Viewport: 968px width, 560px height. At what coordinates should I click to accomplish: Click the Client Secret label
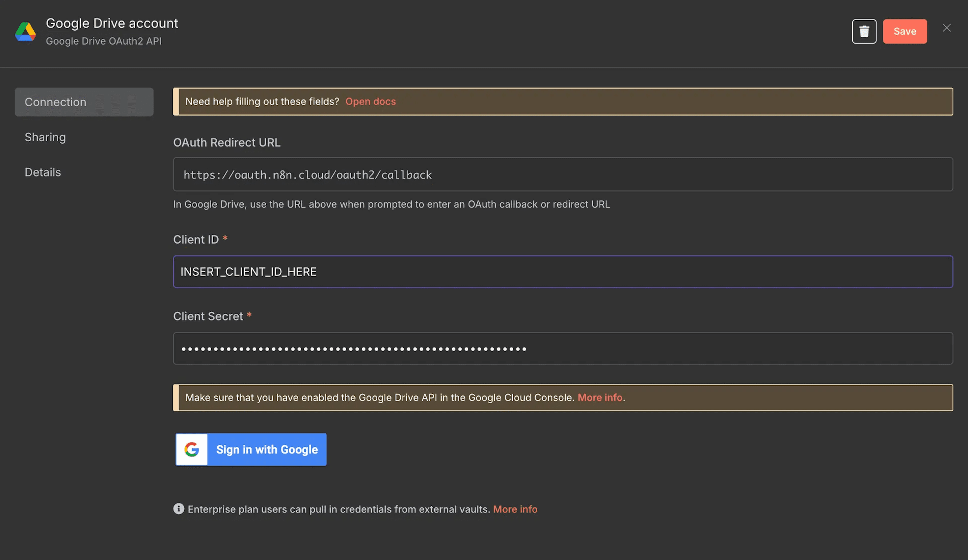point(208,316)
